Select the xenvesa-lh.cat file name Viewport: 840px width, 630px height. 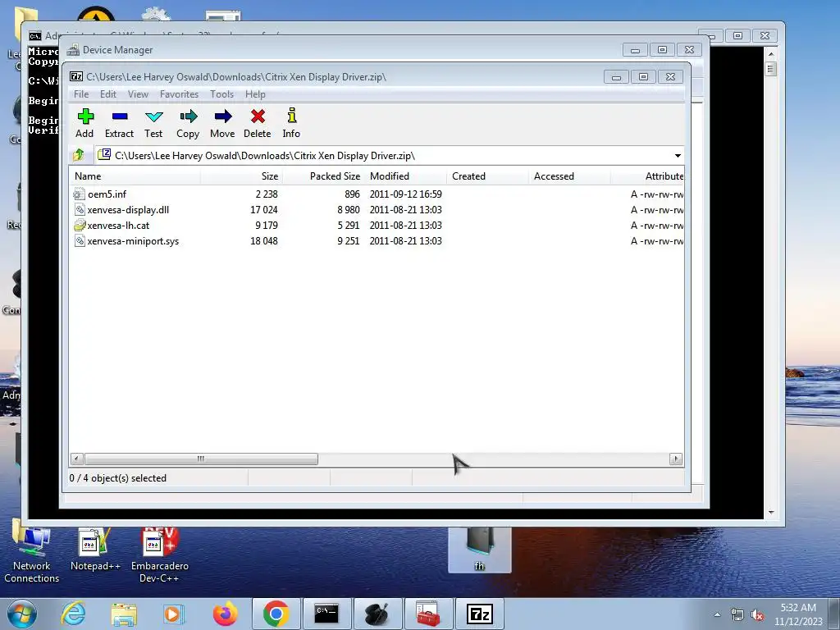(x=118, y=225)
